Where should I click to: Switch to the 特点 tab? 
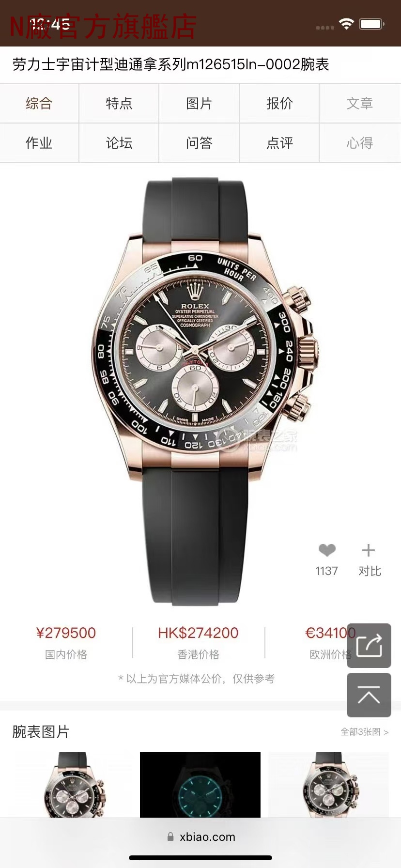click(x=119, y=103)
